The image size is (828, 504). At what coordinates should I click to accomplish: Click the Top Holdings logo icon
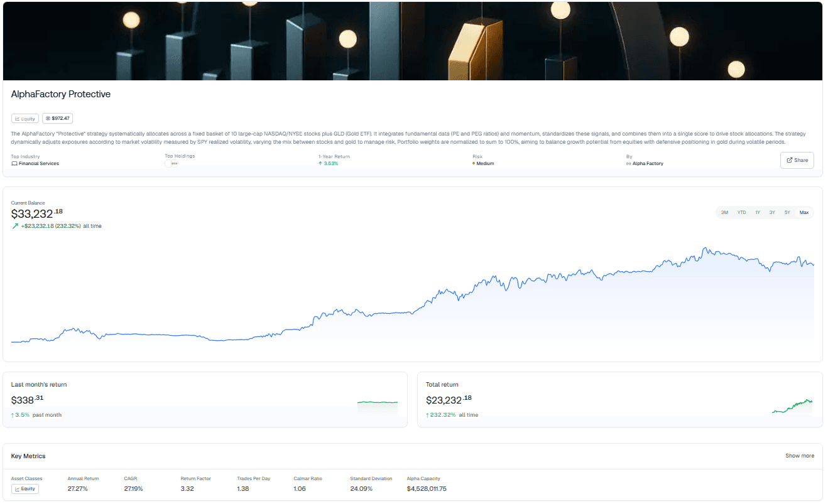pos(172,163)
